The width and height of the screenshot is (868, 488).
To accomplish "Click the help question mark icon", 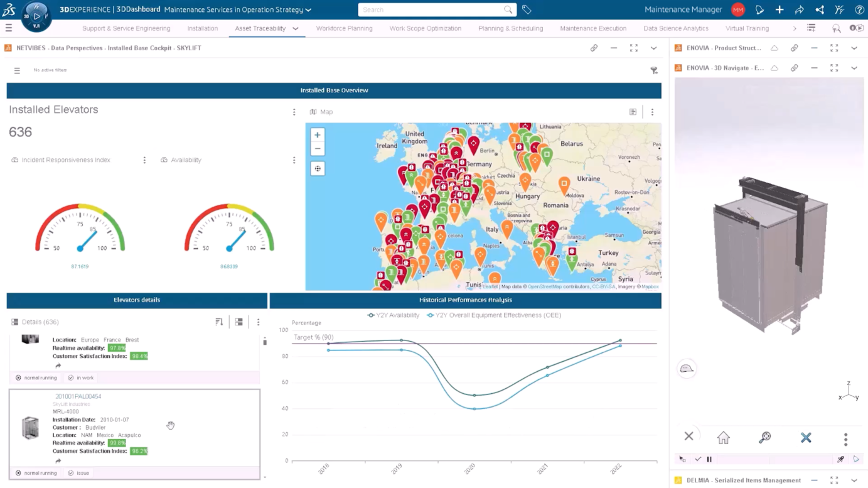I will [x=859, y=10].
